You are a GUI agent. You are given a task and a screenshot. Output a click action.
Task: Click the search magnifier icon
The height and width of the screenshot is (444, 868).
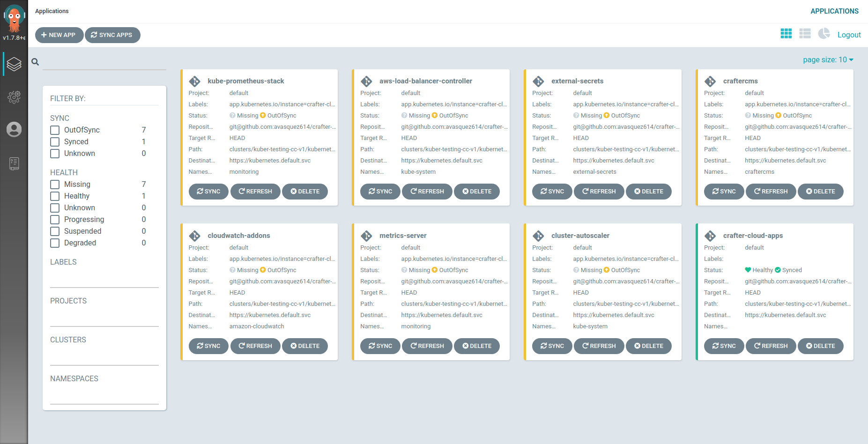(x=35, y=62)
